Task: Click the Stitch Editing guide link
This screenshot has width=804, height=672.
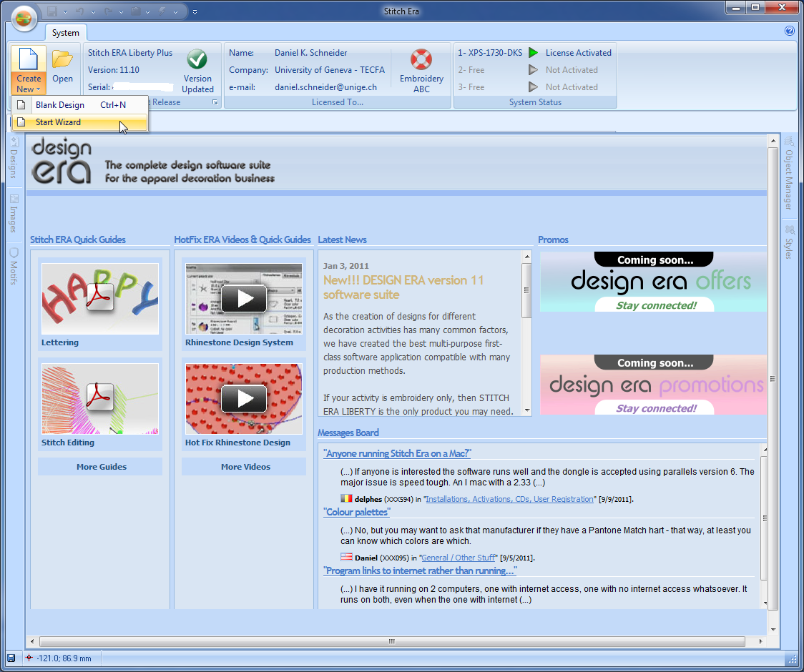Action: (x=68, y=443)
